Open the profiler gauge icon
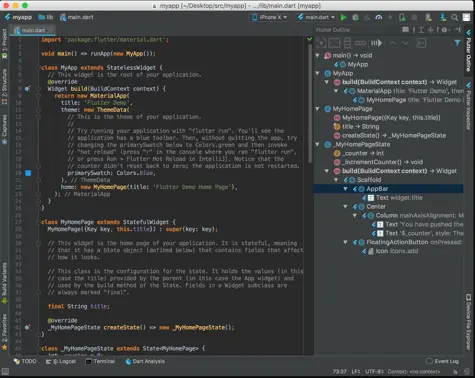The height and width of the screenshot is (378, 475). (379, 17)
